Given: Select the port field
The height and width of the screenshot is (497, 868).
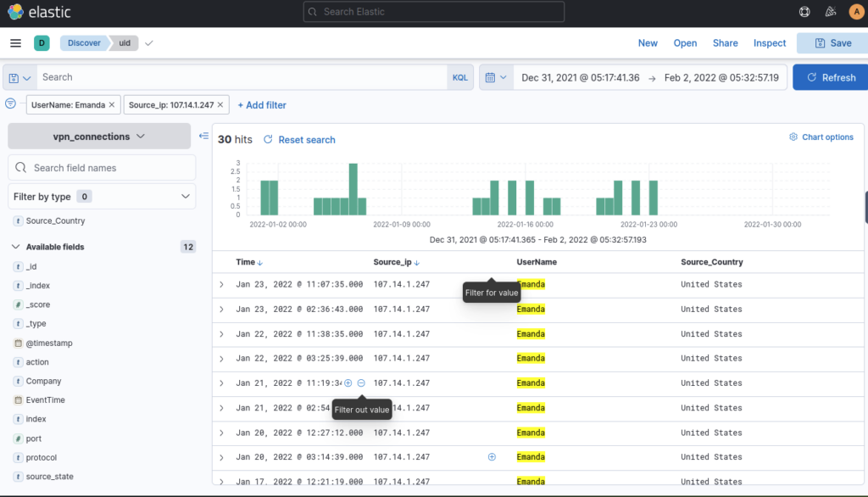Looking at the screenshot, I should point(34,438).
